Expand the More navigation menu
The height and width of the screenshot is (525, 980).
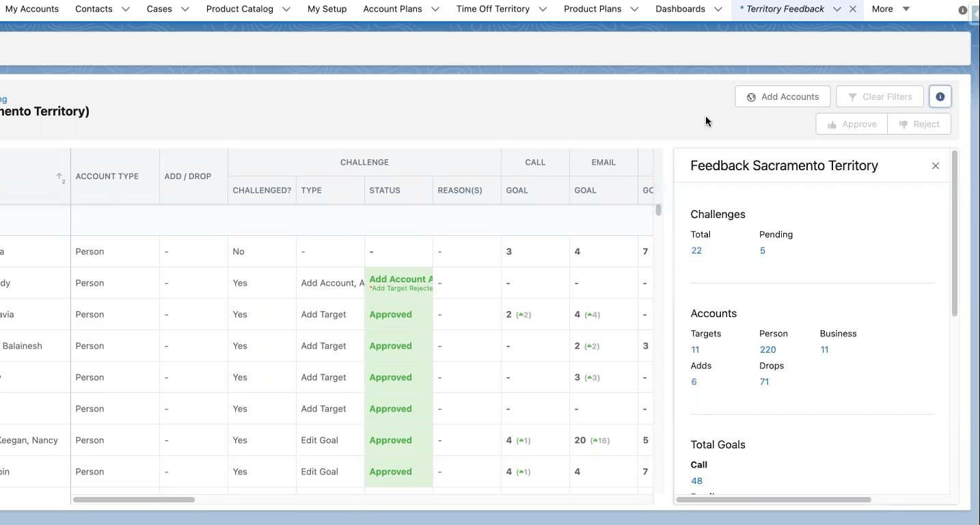pos(891,10)
